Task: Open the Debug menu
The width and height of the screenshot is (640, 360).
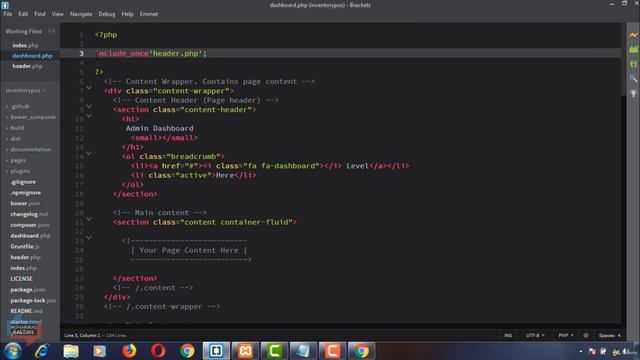Action: point(107,14)
